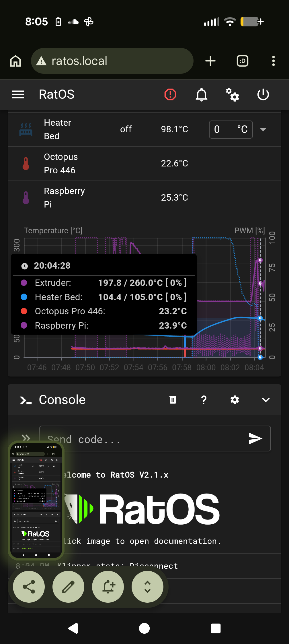Open the interface settings gears
Image resolution: width=289 pixels, height=644 pixels.
(232, 94)
